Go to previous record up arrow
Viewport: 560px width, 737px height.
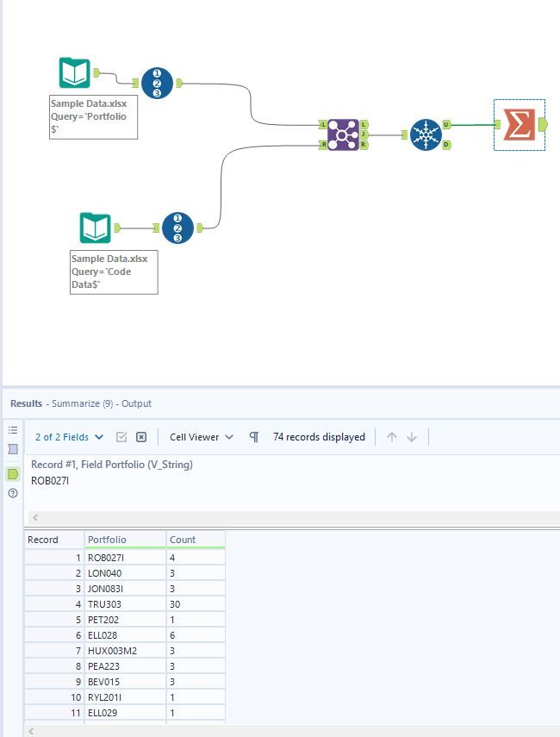coord(392,437)
